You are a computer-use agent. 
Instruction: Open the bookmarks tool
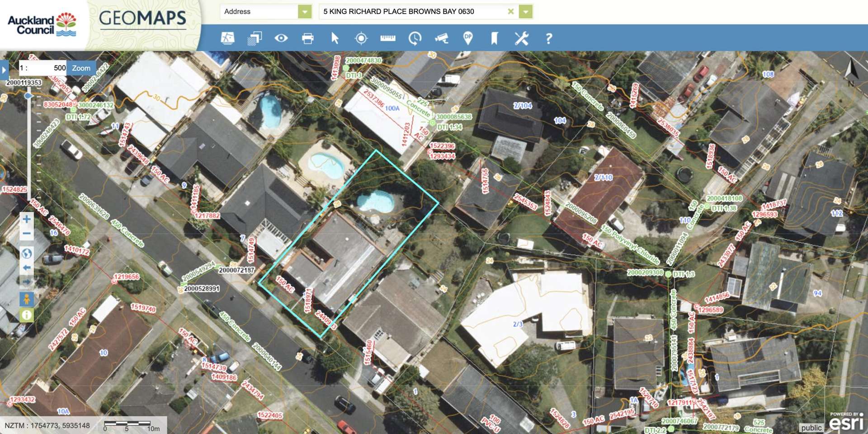point(495,38)
